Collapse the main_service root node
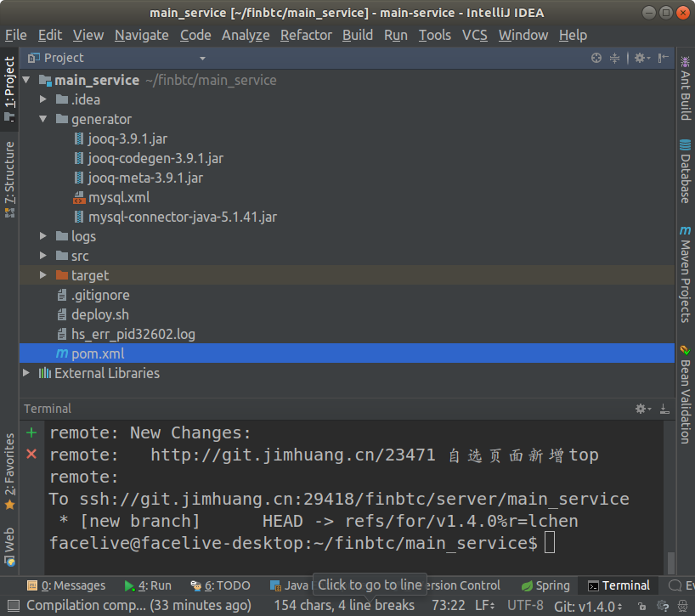Viewport: 695px width, 616px height. 26,80
